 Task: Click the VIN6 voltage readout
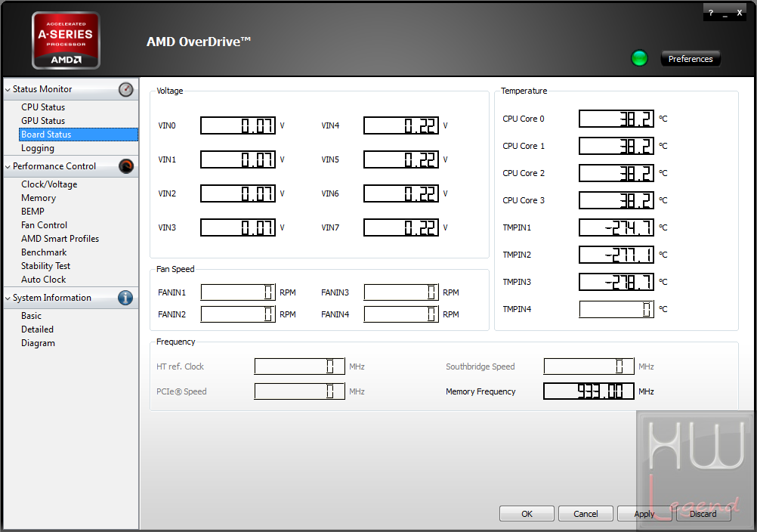[x=401, y=193]
